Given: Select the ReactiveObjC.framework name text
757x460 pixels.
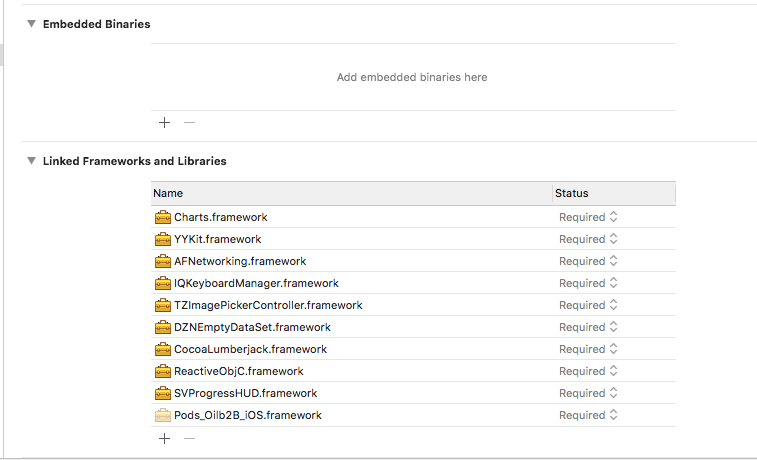Looking at the screenshot, I should tap(238, 371).
